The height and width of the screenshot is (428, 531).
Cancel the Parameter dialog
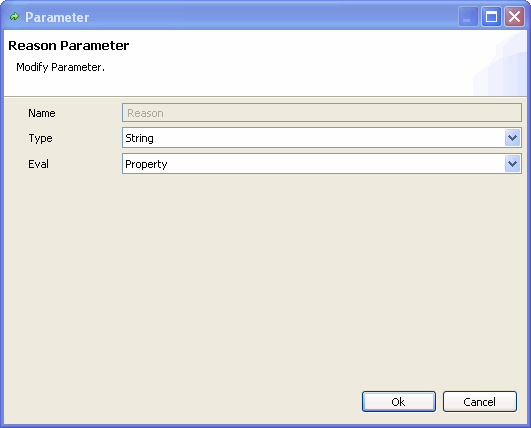coord(480,402)
